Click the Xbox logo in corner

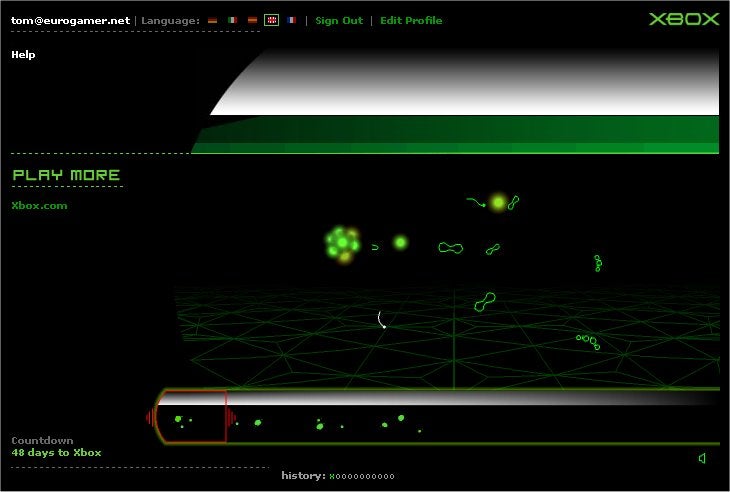click(x=684, y=19)
